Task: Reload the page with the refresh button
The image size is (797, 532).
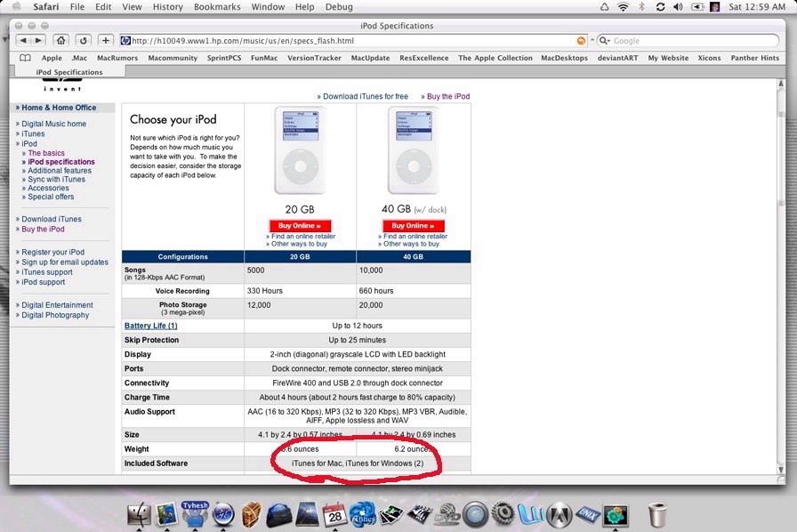Action: pyautogui.click(x=83, y=40)
